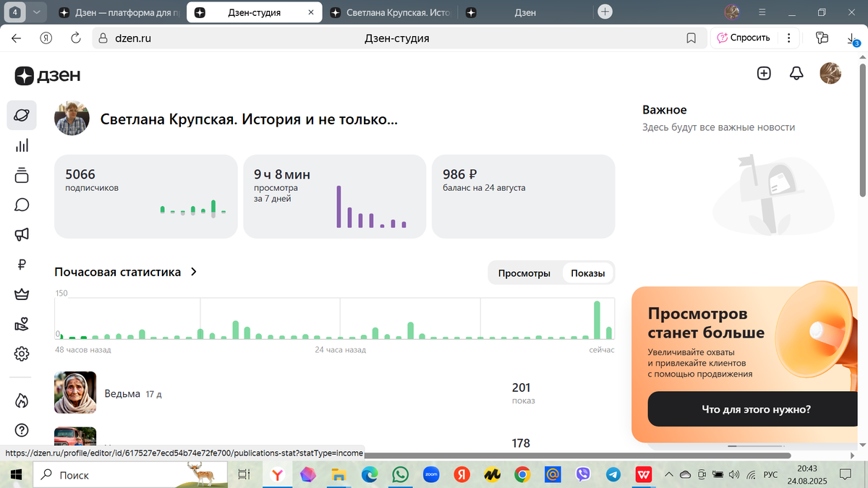Open the 5066 подписчиков card
The height and width of the screenshot is (488, 868).
(x=146, y=196)
